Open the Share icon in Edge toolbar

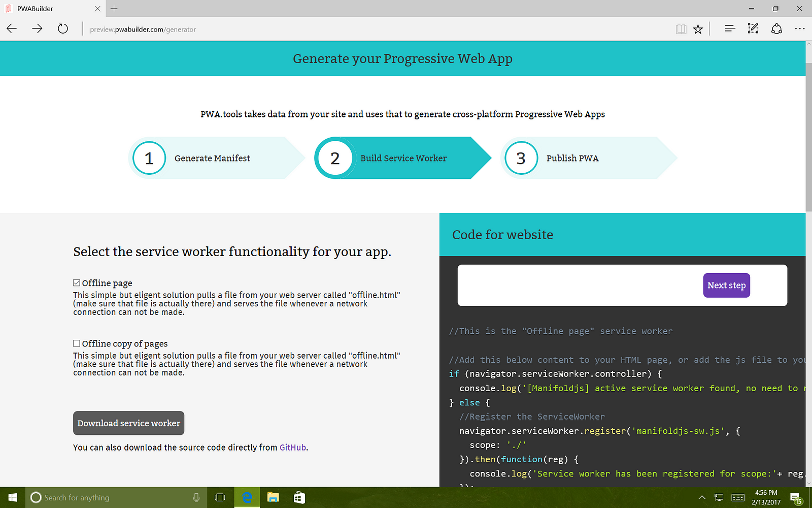[776, 29]
